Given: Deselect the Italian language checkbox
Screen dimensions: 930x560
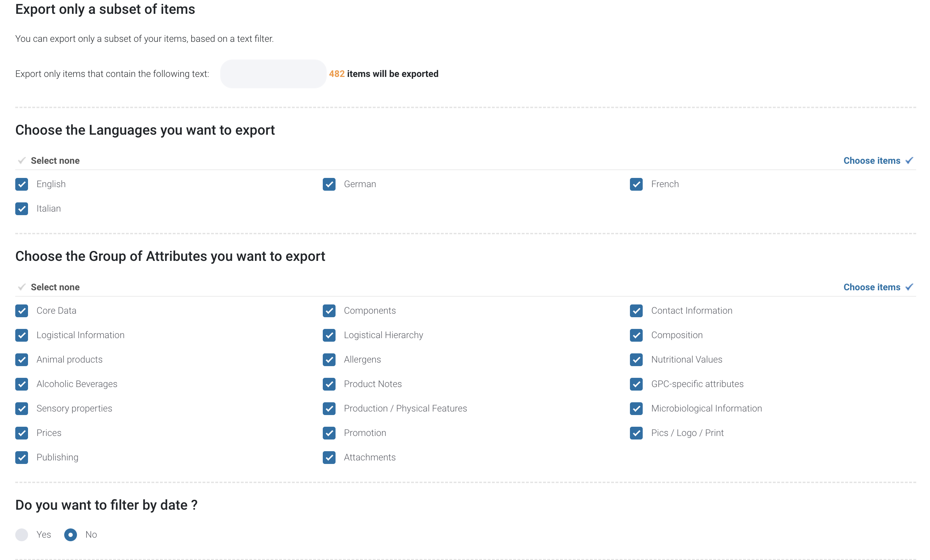Looking at the screenshot, I should coord(22,208).
